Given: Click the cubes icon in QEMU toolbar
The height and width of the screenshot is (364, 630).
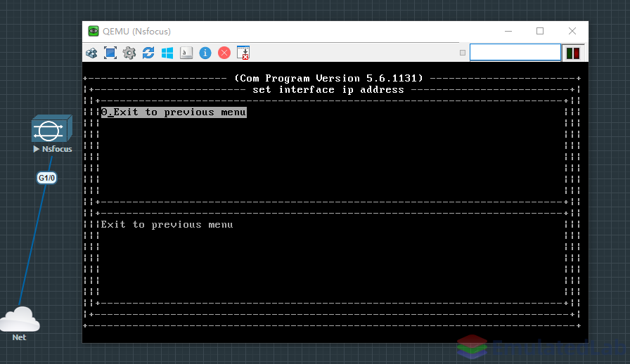Looking at the screenshot, I should coord(91,53).
